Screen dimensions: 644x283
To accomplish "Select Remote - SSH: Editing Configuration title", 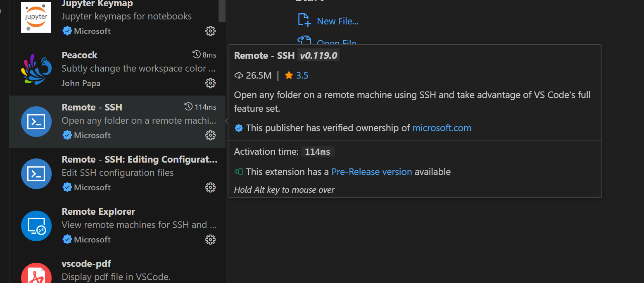I will pyautogui.click(x=140, y=159).
